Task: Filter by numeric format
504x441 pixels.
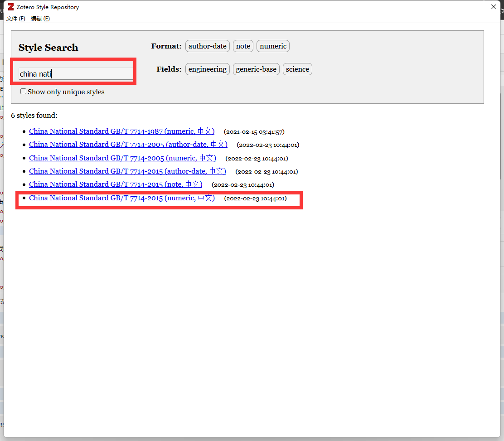Action: coord(273,46)
